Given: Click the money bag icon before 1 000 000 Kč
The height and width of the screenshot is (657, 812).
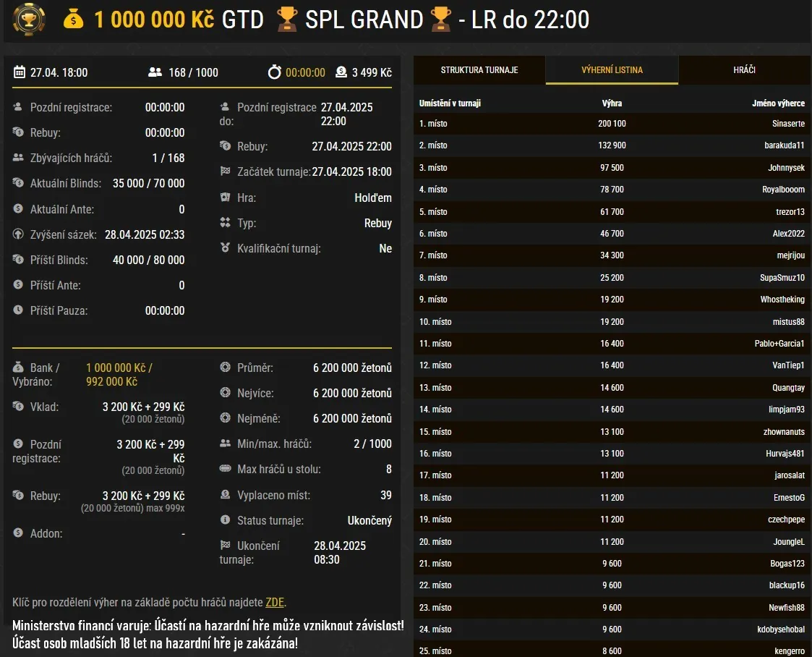Looking at the screenshot, I should click(x=74, y=20).
